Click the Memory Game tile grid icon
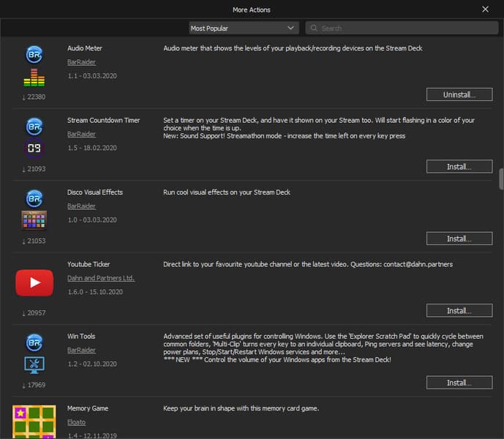504x439 pixels. (x=34, y=422)
